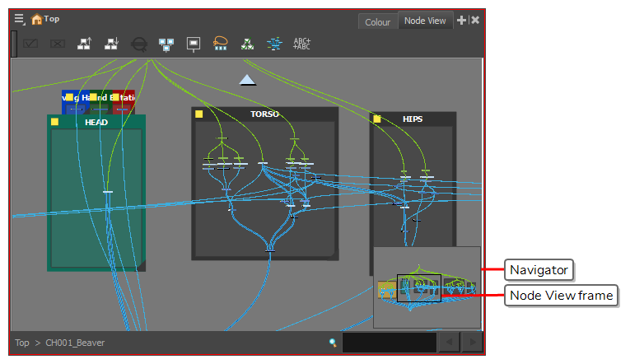Click the right arrow beside search field
The width and height of the screenshot is (630, 364).
coord(471,342)
